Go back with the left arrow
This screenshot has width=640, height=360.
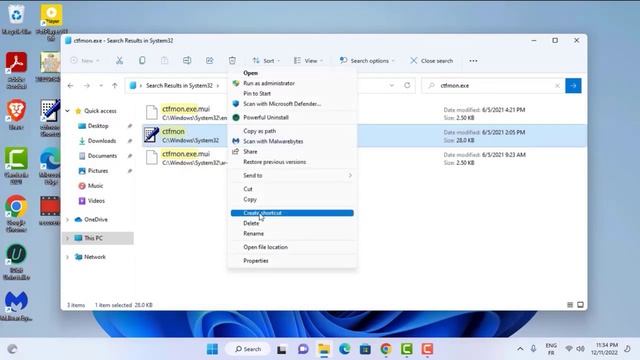point(71,86)
